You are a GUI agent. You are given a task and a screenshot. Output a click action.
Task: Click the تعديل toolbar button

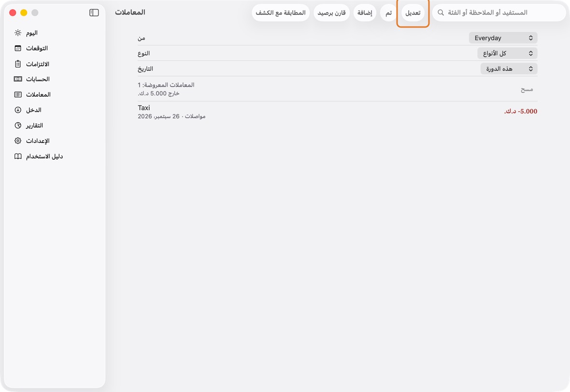[413, 13]
